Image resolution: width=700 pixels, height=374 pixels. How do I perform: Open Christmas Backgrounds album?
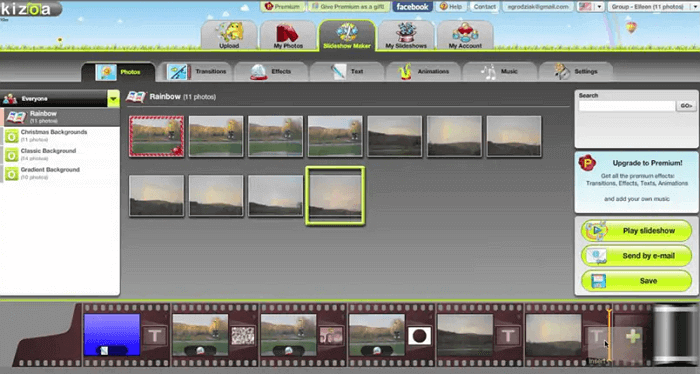pyautogui.click(x=60, y=136)
